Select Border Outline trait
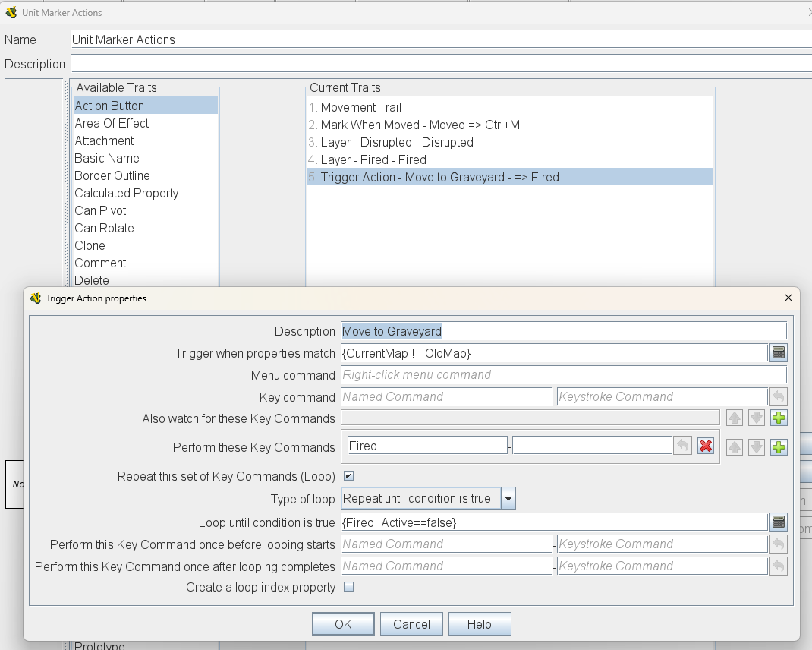Image resolution: width=812 pixels, height=650 pixels. [146, 175]
